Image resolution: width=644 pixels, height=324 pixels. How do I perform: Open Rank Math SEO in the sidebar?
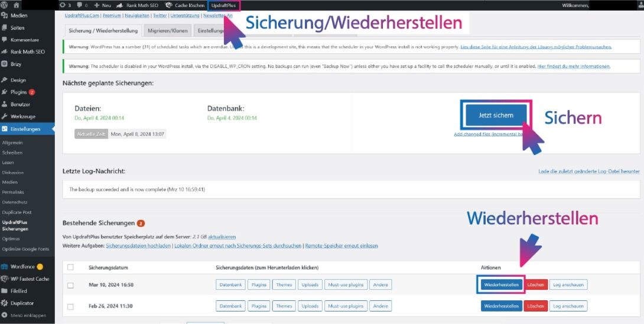click(x=27, y=52)
